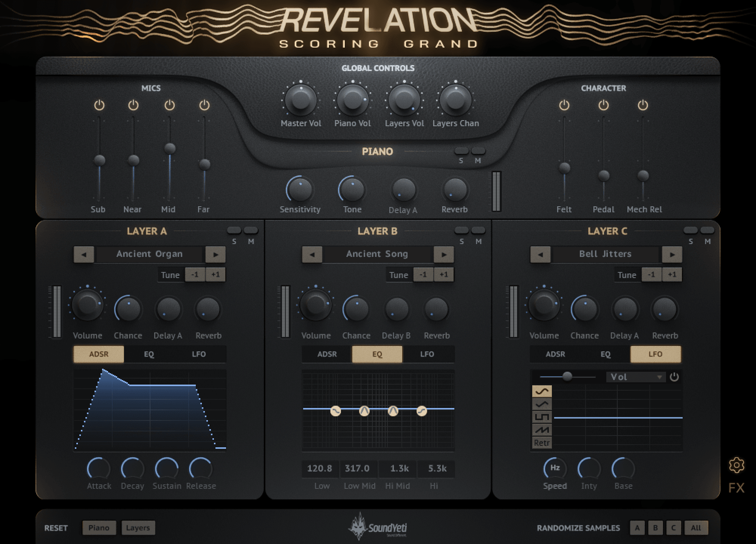Switch Layer A to the LFO tab
Screen dimensions: 756x544
(199, 354)
